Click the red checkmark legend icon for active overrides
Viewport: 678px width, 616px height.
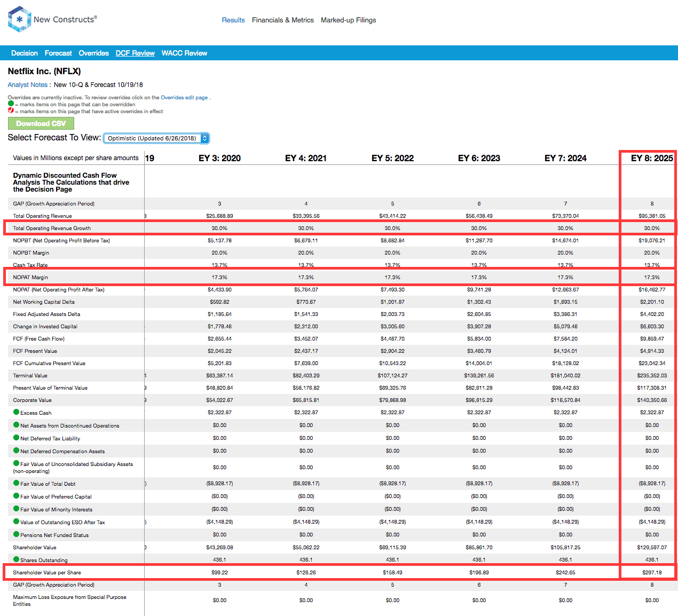[11, 110]
